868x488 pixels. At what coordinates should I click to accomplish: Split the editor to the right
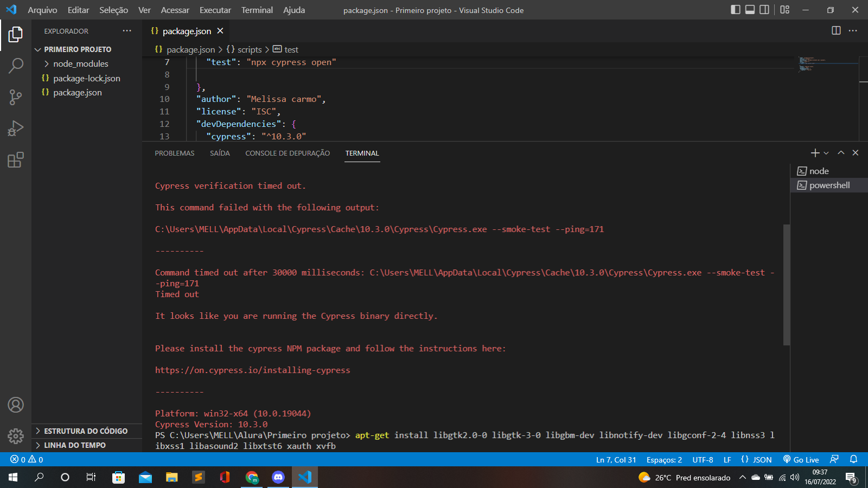click(836, 30)
